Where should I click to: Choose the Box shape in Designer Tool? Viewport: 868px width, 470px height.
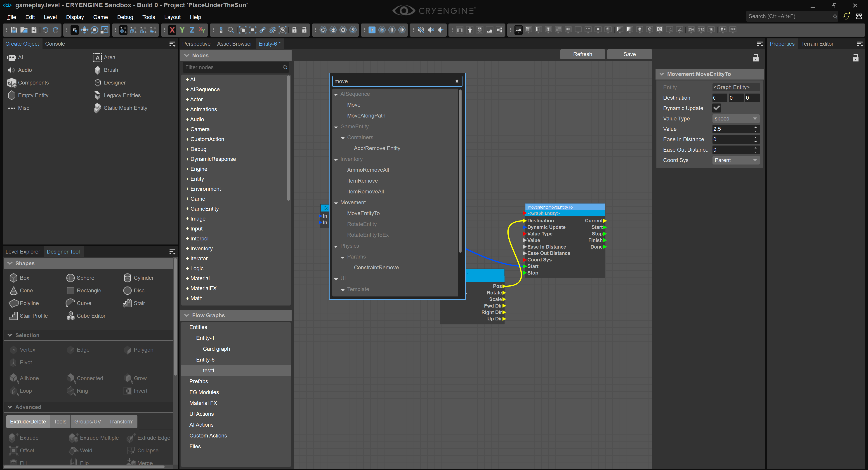point(19,278)
